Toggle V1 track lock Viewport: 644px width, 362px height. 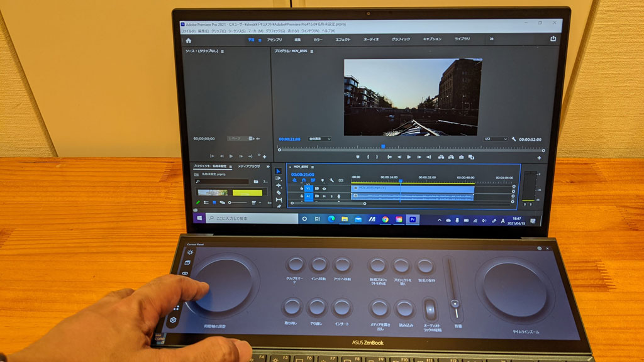pyautogui.click(x=301, y=189)
